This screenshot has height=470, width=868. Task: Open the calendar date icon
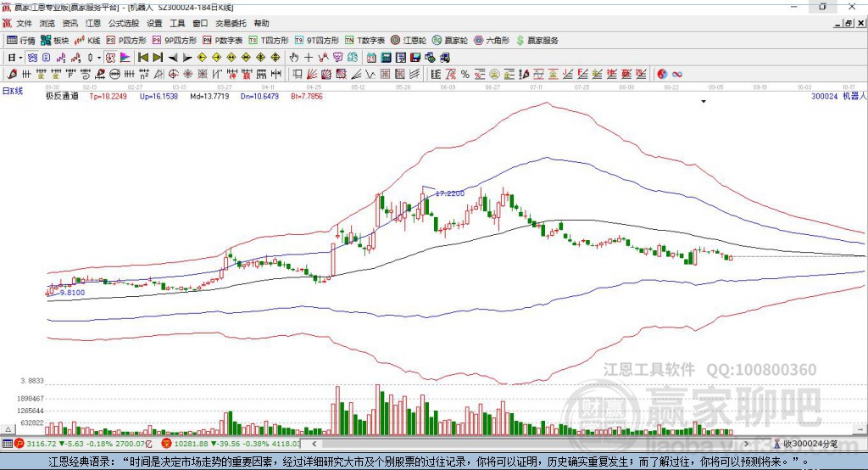[x=371, y=58]
